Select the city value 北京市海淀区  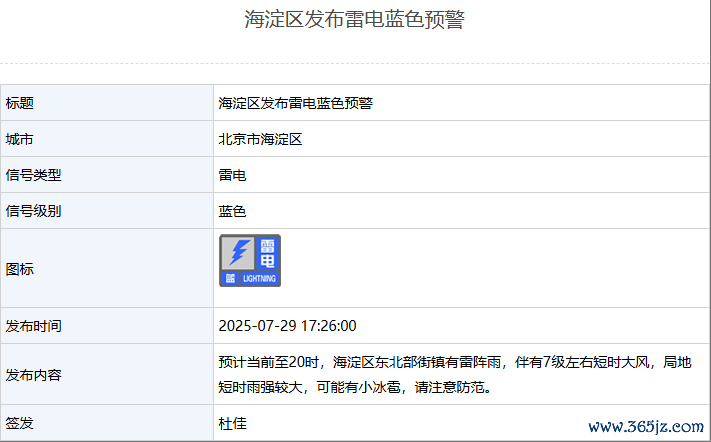tap(260, 139)
